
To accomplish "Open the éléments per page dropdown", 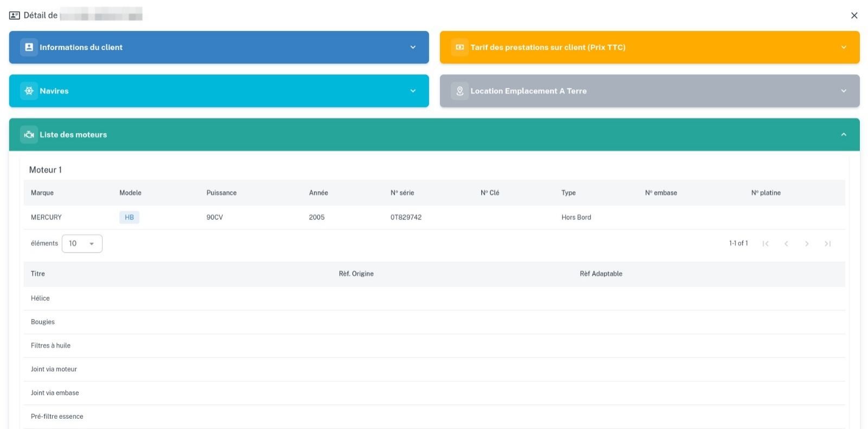I will point(82,243).
